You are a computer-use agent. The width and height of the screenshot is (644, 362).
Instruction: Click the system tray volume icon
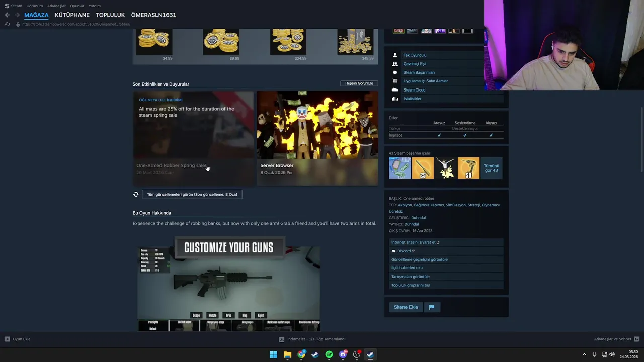point(612,354)
